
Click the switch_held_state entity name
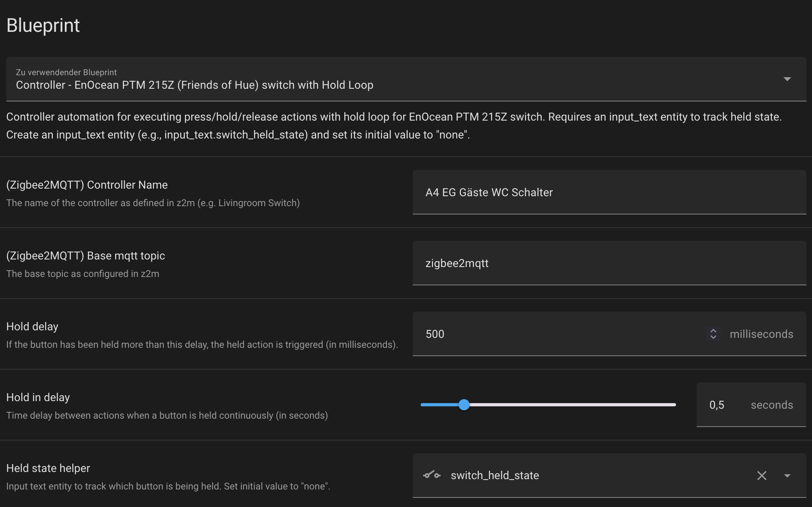[495, 476]
